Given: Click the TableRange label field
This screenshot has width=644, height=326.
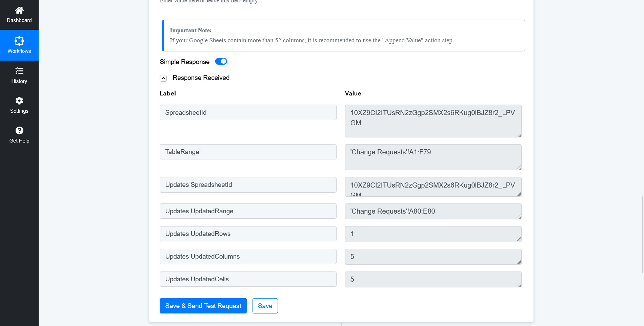Looking at the screenshot, I should pos(248,152).
